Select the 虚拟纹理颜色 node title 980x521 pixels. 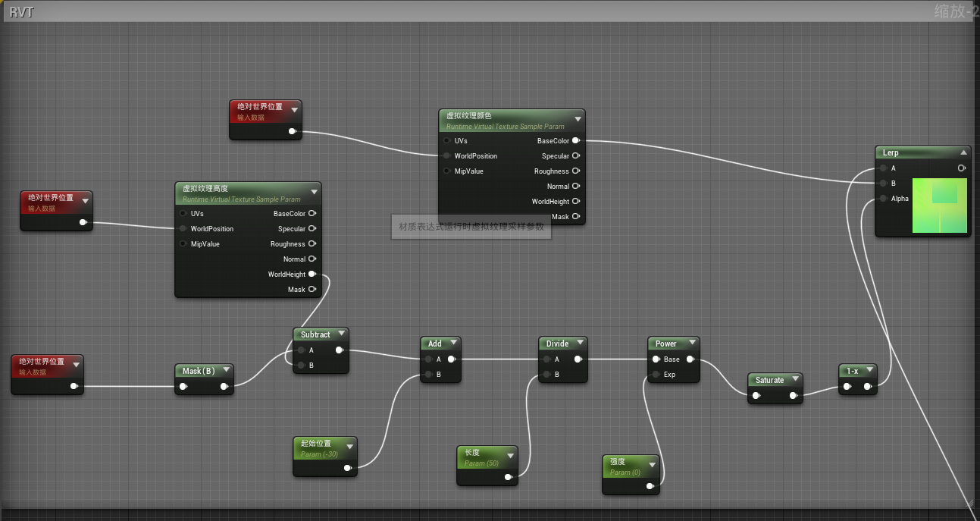[x=469, y=115]
